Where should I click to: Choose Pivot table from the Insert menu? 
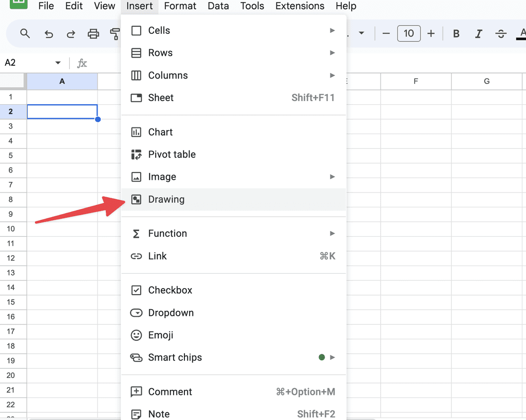[x=172, y=154]
